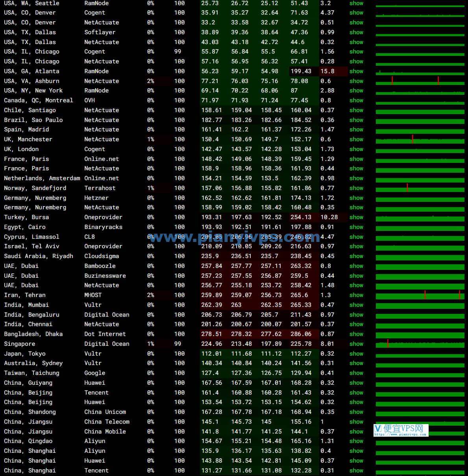Click show for Denver NetActuate row
Screen dimensions: 468x476
point(356,22)
